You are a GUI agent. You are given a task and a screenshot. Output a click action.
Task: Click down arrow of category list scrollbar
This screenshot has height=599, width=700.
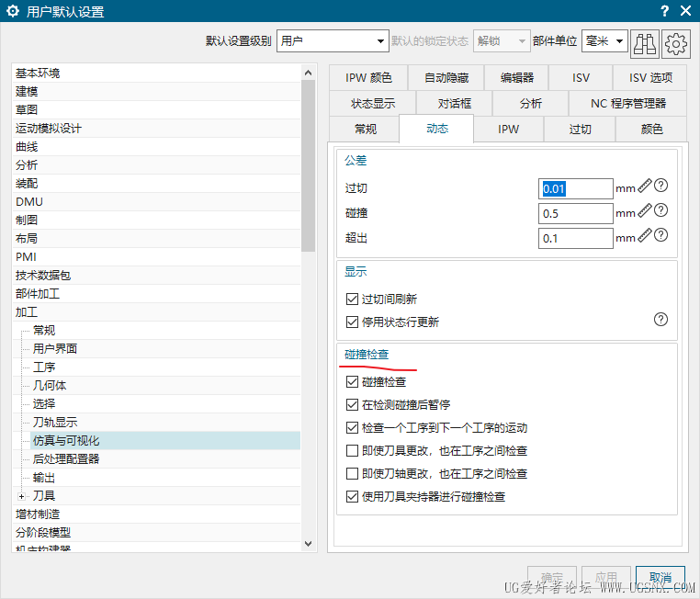coord(308,544)
